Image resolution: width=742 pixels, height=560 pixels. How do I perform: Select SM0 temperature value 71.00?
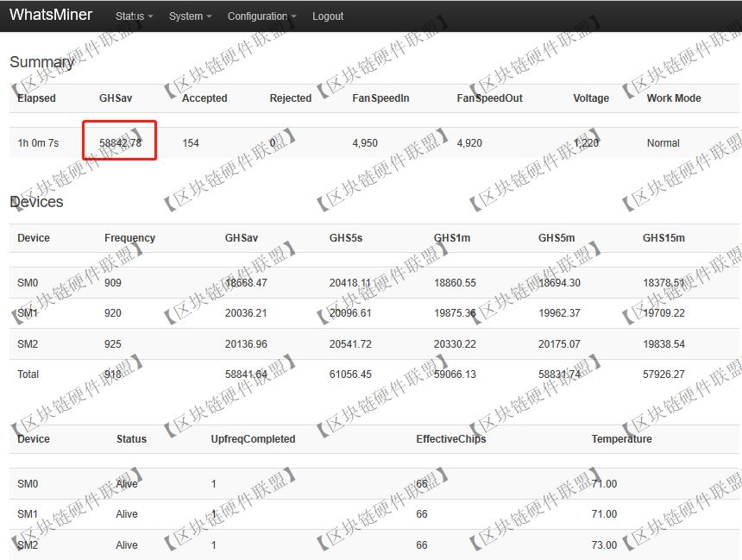604,484
